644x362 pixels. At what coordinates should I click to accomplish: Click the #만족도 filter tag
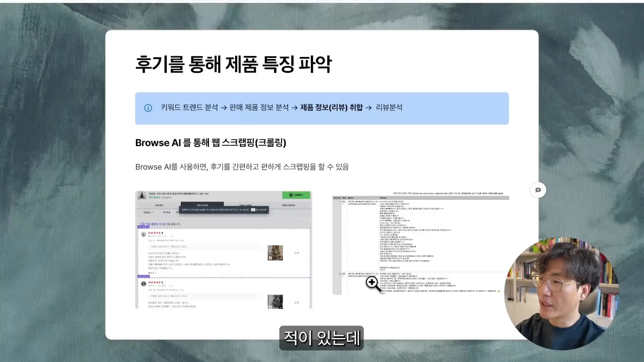(x=167, y=213)
